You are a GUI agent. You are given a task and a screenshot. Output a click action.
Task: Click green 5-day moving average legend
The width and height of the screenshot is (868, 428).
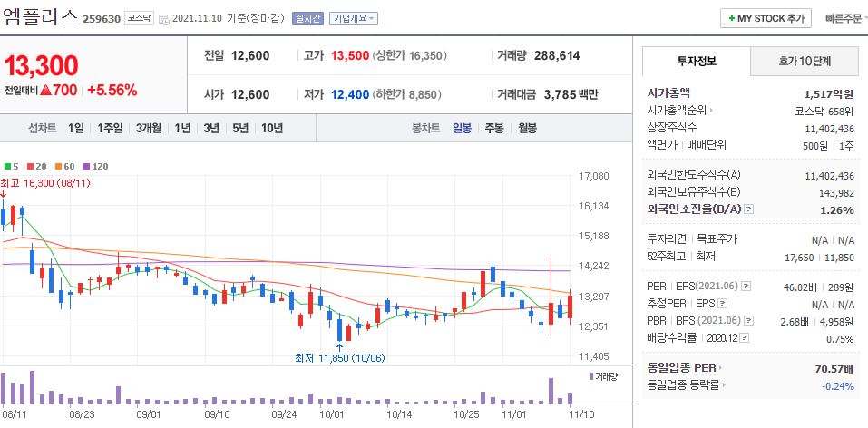[11, 166]
